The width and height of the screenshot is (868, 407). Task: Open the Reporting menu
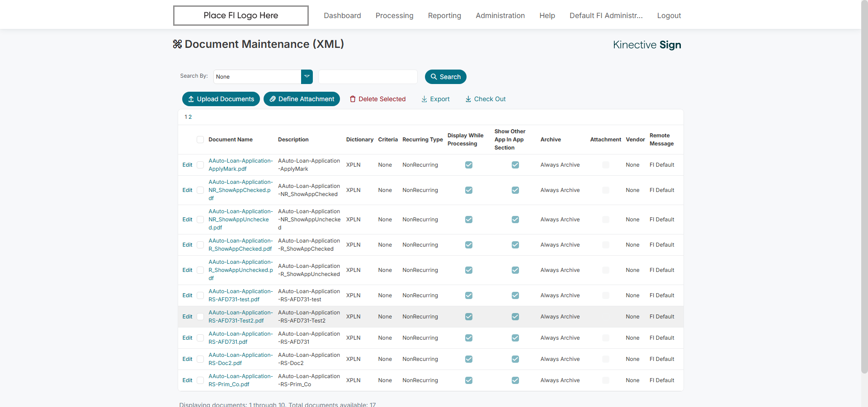(x=444, y=16)
